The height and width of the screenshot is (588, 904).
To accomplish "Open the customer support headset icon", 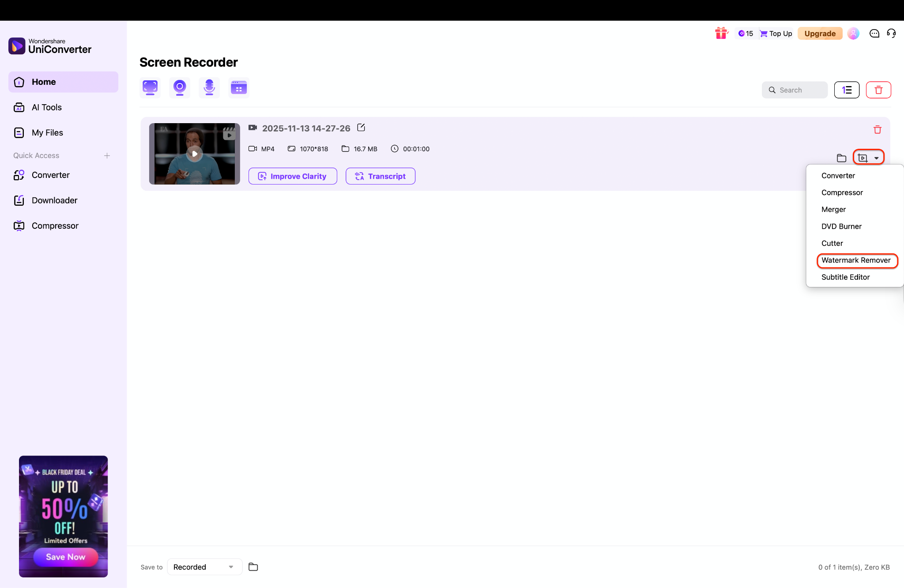I will point(891,33).
